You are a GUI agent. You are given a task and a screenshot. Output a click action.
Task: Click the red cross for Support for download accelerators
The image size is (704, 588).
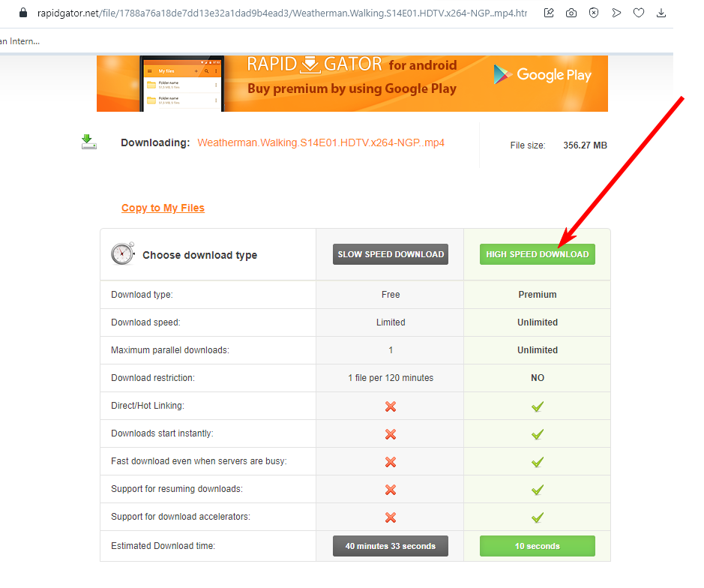coord(390,517)
